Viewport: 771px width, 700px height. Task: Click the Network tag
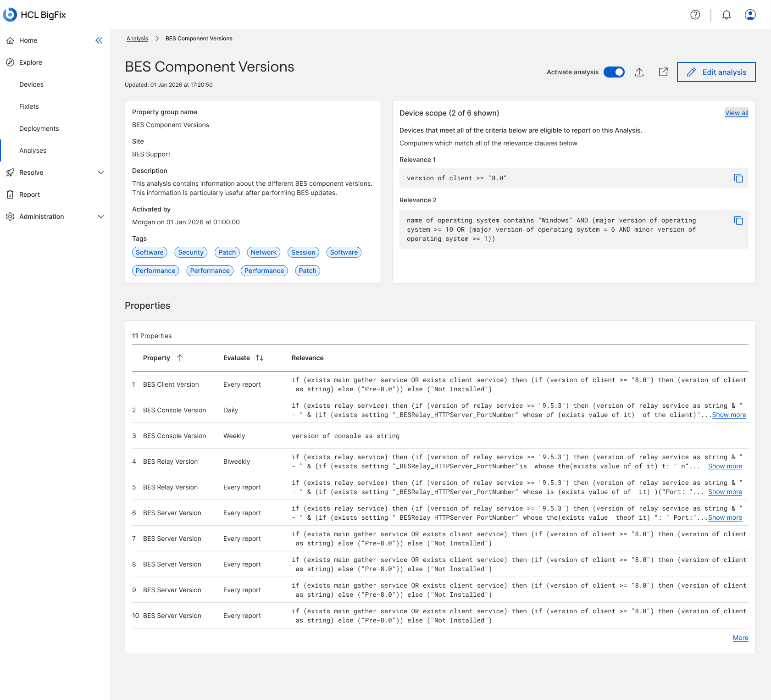tap(264, 252)
